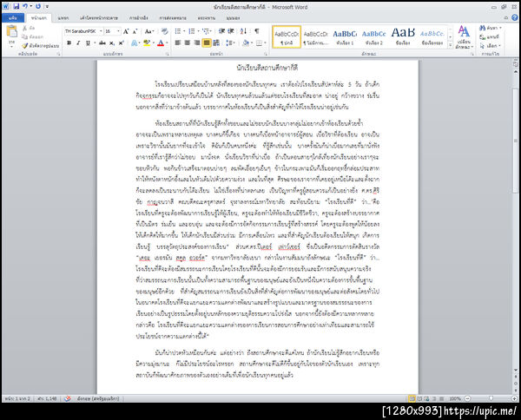Open the blue File tab
The image size is (521, 420).
[13, 17]
